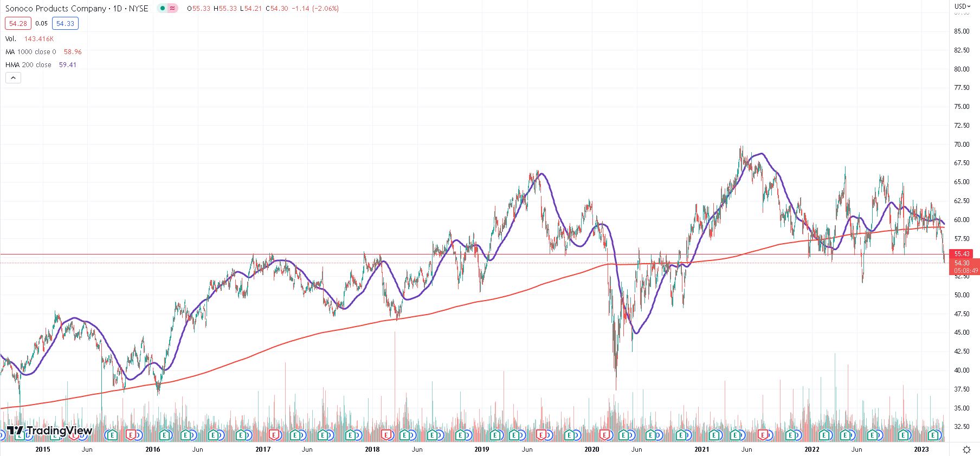
Task: Open red earnings marker before 2016
Action: click(131, 435)
